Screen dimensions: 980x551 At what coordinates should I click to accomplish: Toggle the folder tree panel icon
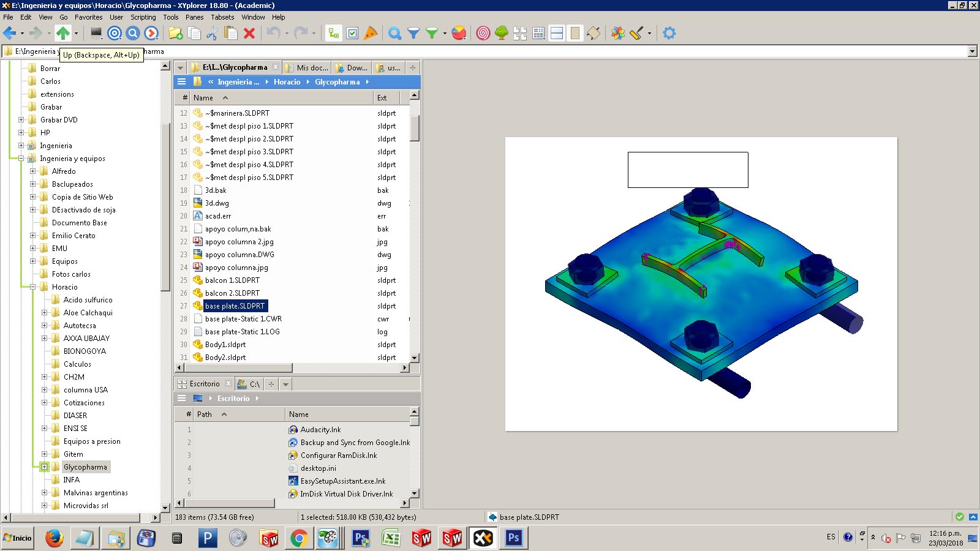click(x=334, y=33)
